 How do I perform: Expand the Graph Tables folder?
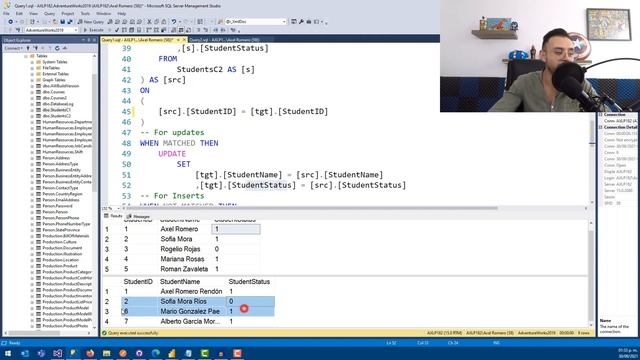pos(32,80)
